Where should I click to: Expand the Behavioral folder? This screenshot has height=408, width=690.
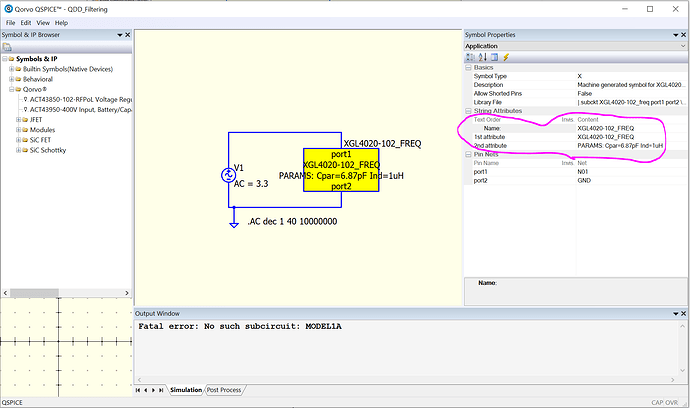tap(12, 79)
